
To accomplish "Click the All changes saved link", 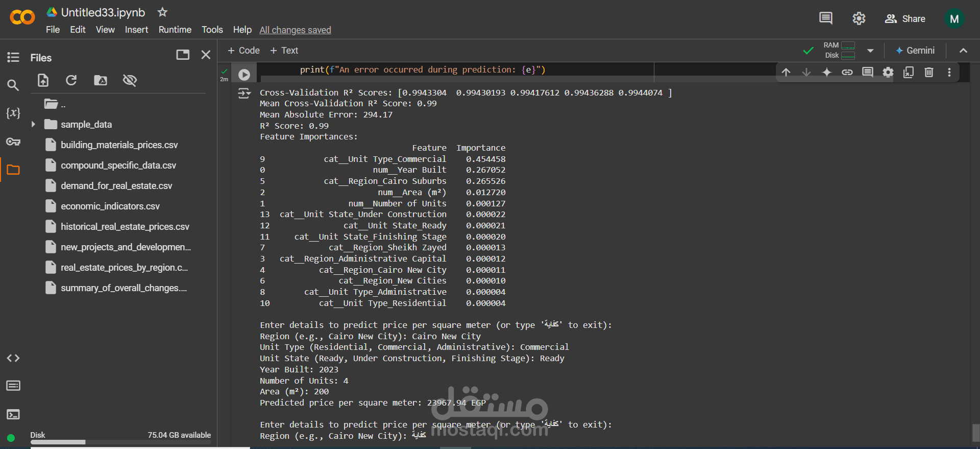I will (295, 30).
